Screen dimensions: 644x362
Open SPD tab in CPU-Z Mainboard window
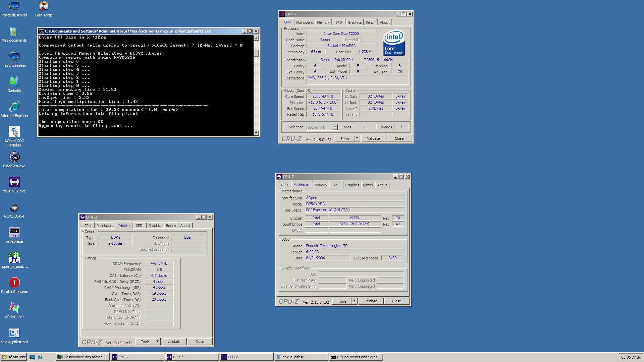point(336,185)
